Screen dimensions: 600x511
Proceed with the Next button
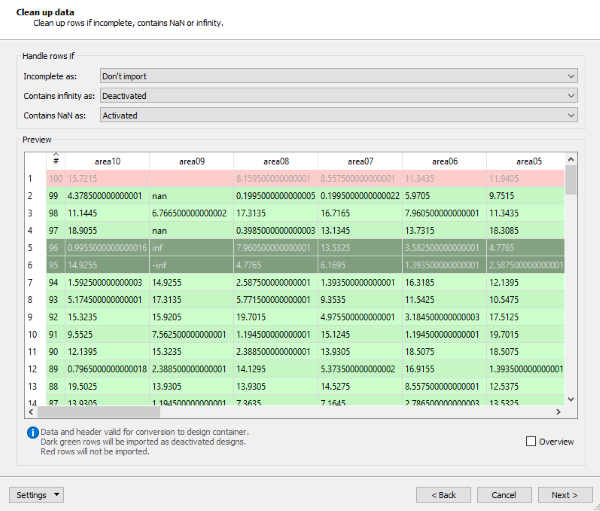tap(564, 495)
